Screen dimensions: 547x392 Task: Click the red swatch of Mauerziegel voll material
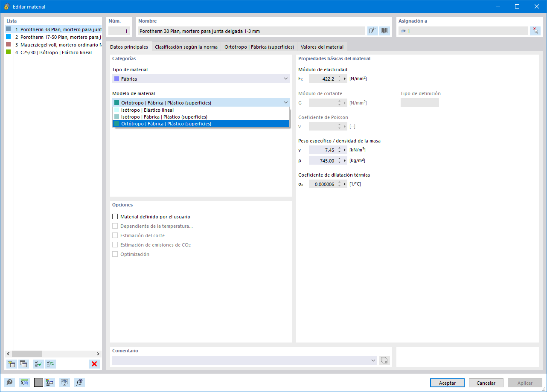tap(9, 44)
